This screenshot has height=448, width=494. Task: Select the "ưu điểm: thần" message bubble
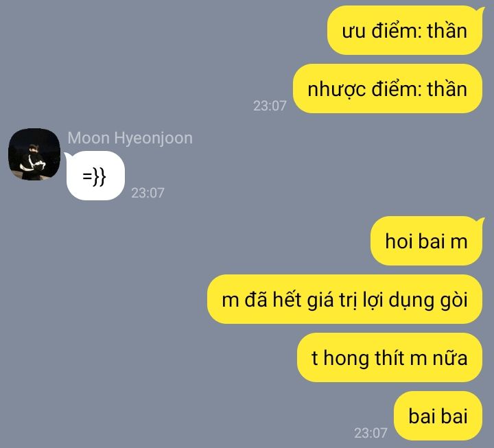pos(405,31)
